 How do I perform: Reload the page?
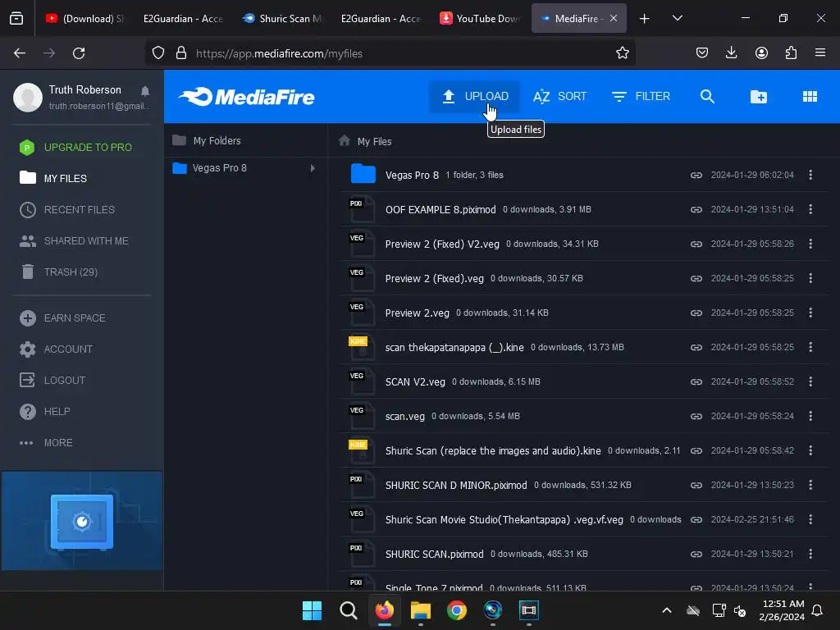(79, 53)
